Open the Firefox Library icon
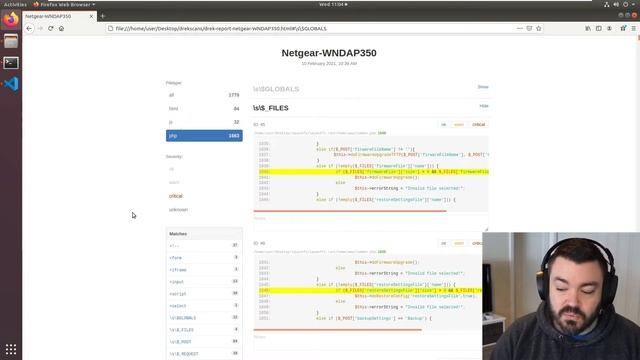Screen dimensions: 640x360 [588, 29]
